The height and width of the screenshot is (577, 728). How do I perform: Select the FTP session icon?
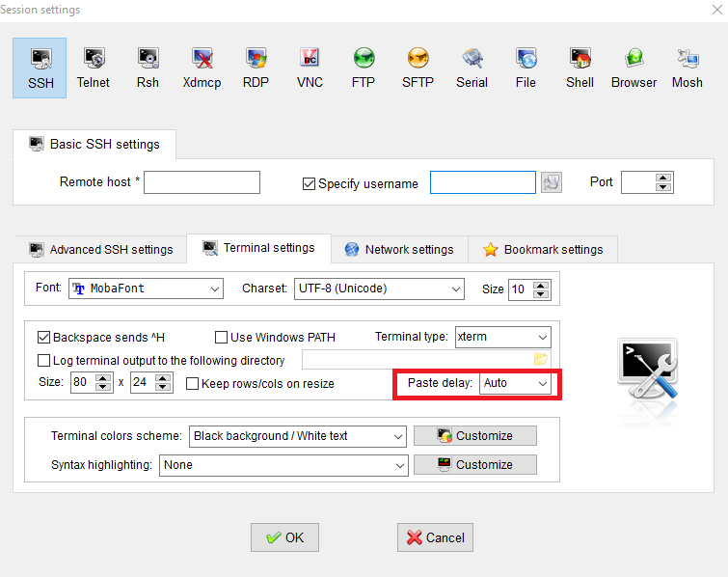364,68
